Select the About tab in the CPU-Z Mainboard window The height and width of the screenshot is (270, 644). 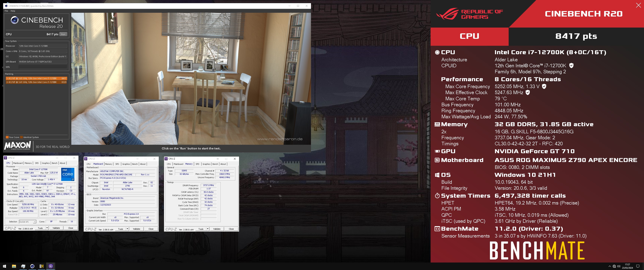click(143, 164)
